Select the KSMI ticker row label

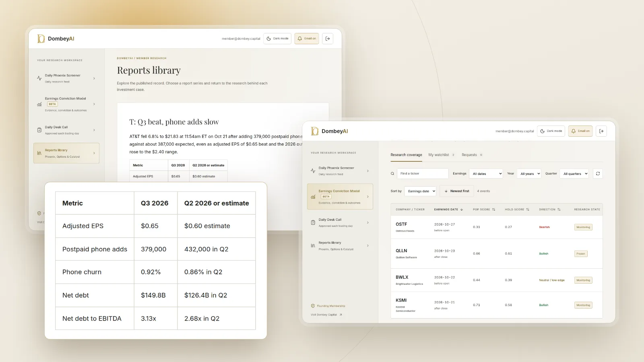pos(401,300)
